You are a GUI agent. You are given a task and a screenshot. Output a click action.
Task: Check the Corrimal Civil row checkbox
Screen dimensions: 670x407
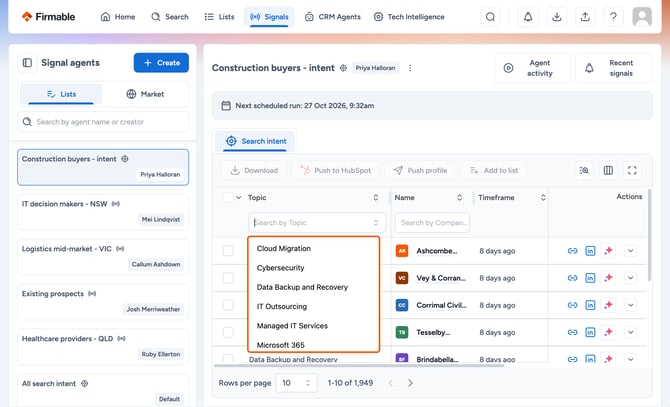228,305
